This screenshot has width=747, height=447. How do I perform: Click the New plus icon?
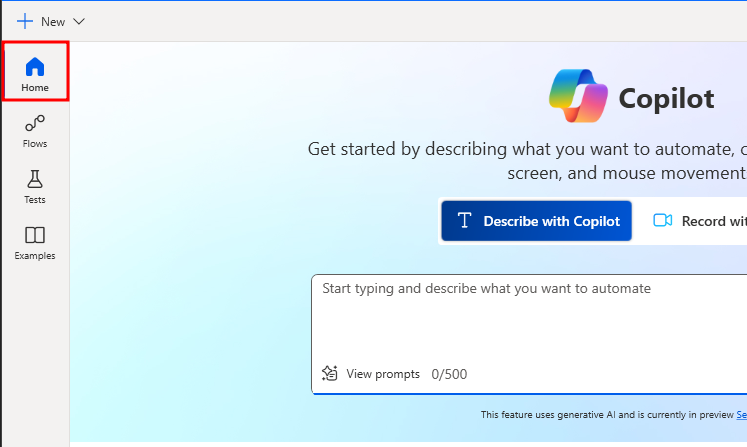pos(25,21)
